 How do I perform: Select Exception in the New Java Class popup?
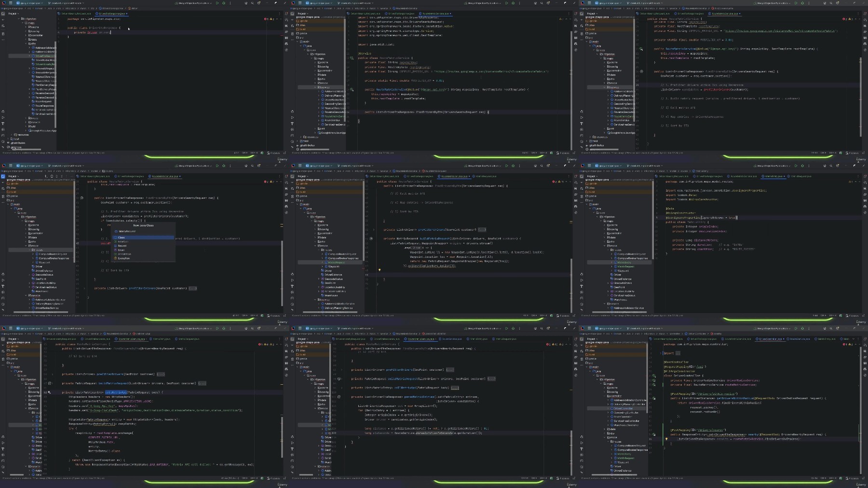(x=143, y=258)
